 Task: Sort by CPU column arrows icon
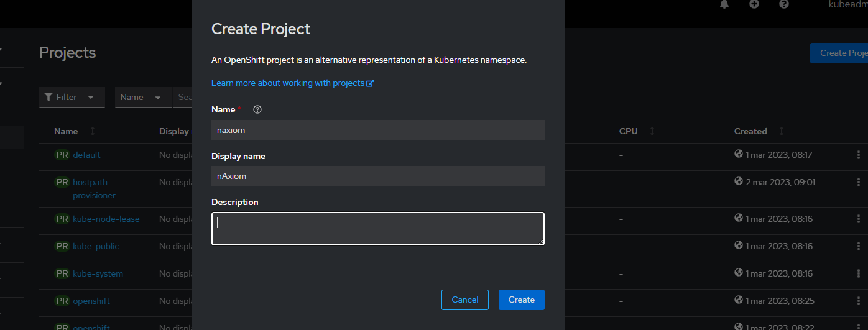(652, 131)
